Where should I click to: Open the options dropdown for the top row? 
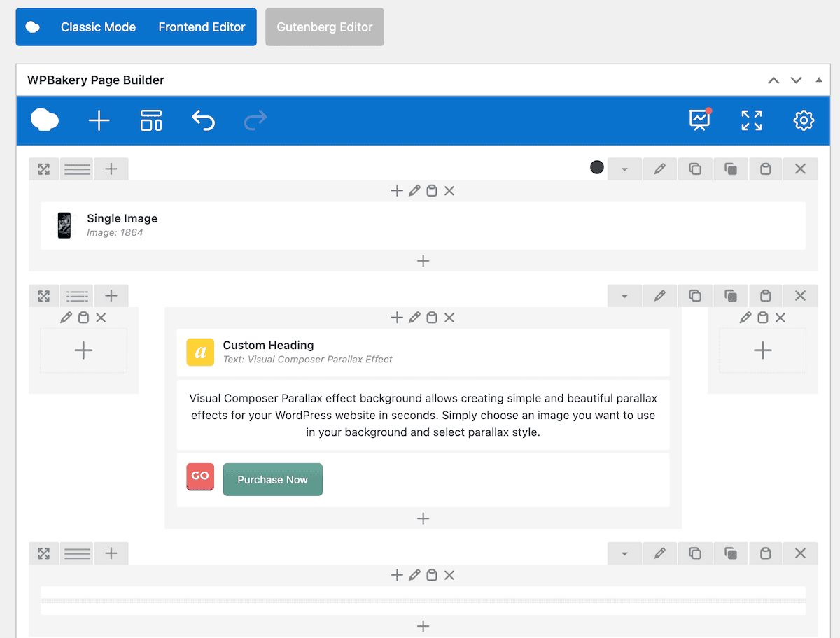(x=624, y=169)
